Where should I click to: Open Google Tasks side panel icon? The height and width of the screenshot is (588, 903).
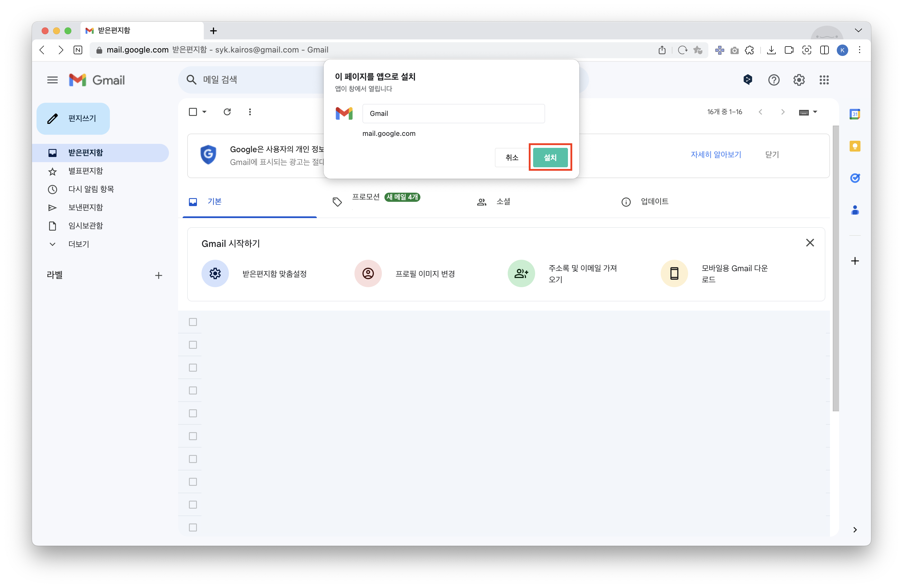tap(854, 178)
